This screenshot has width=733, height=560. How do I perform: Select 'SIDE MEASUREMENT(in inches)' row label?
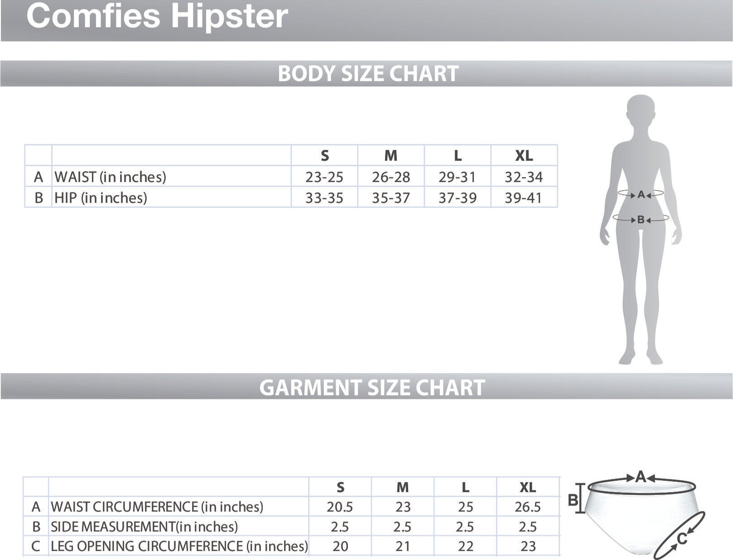144,526
